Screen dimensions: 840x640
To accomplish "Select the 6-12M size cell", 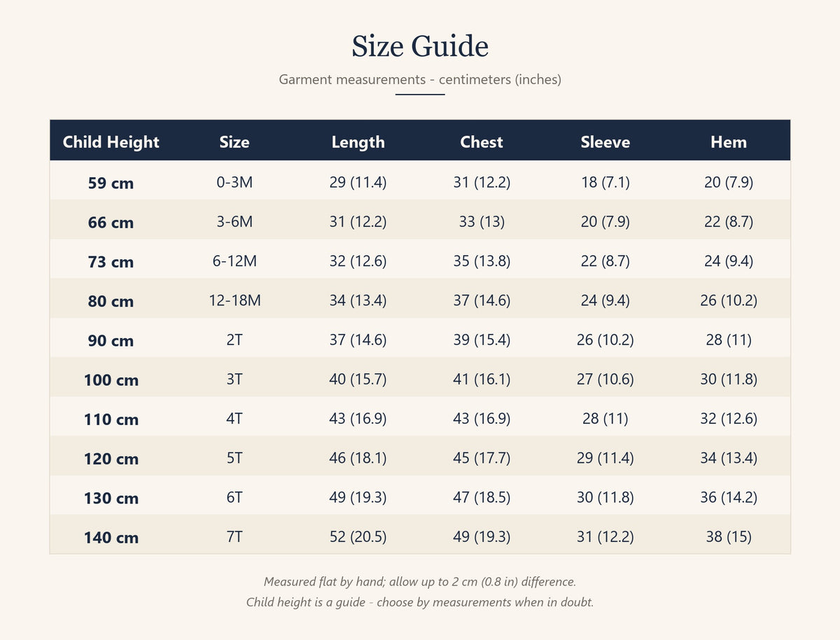I will (234, 260).
